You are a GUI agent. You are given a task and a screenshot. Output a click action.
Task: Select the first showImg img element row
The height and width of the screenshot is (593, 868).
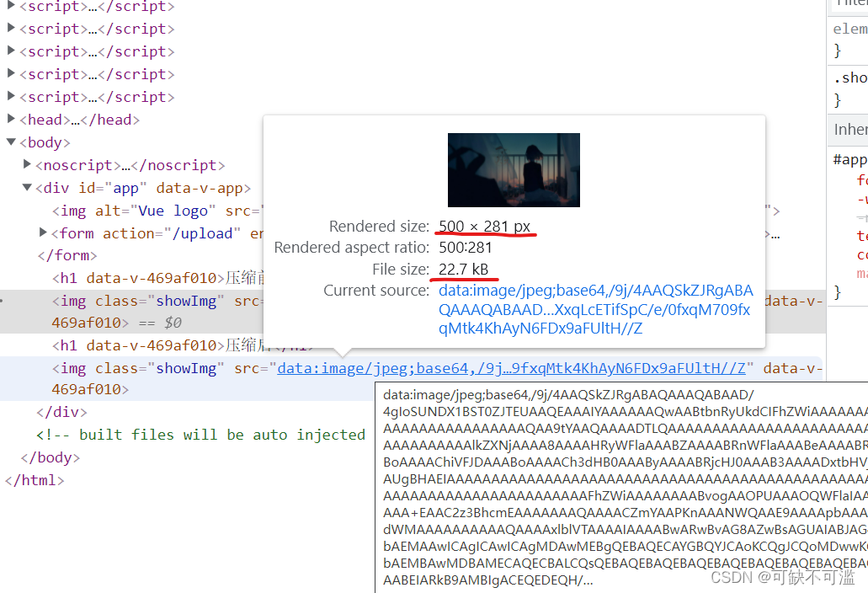click(413, 312)
